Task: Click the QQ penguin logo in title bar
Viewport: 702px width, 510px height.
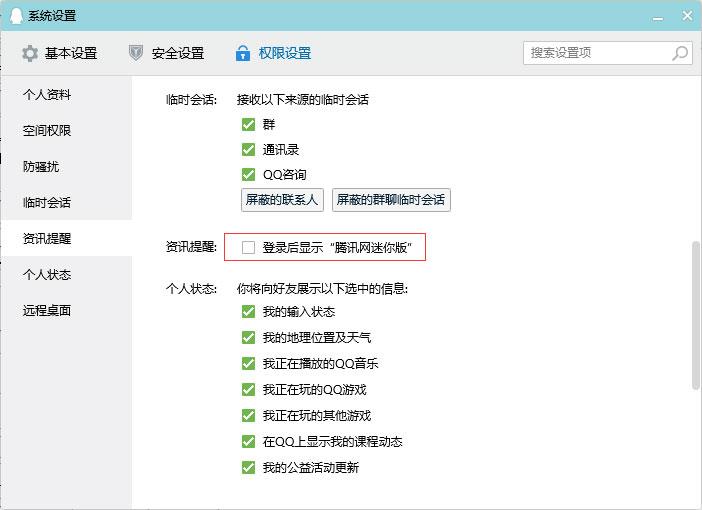Action: 16,16
